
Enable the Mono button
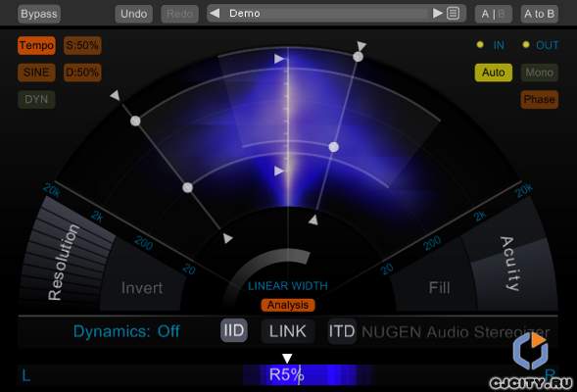tap(539, 73)
